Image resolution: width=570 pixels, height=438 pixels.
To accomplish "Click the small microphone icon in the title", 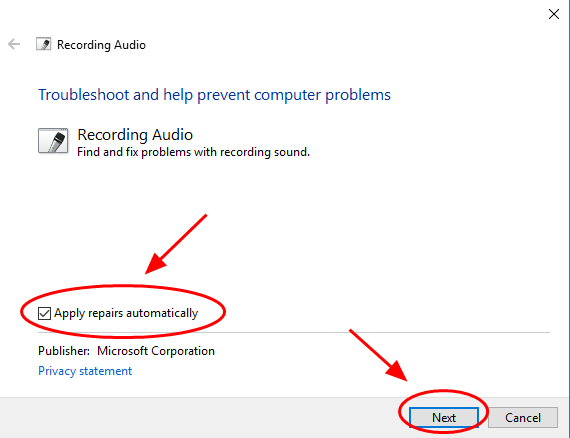I will coord(44,44).
